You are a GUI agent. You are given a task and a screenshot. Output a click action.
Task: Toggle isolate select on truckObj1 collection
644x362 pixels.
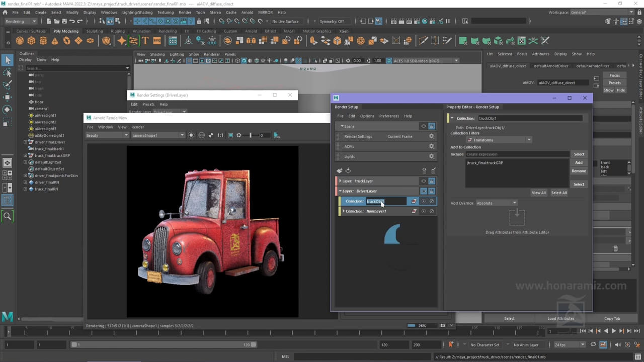[x=423, y=201]
